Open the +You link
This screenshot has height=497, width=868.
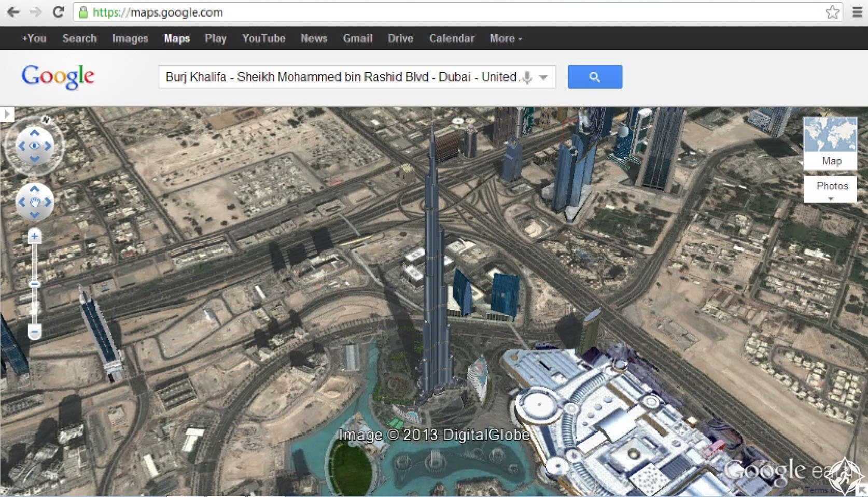tap(34, 38)
